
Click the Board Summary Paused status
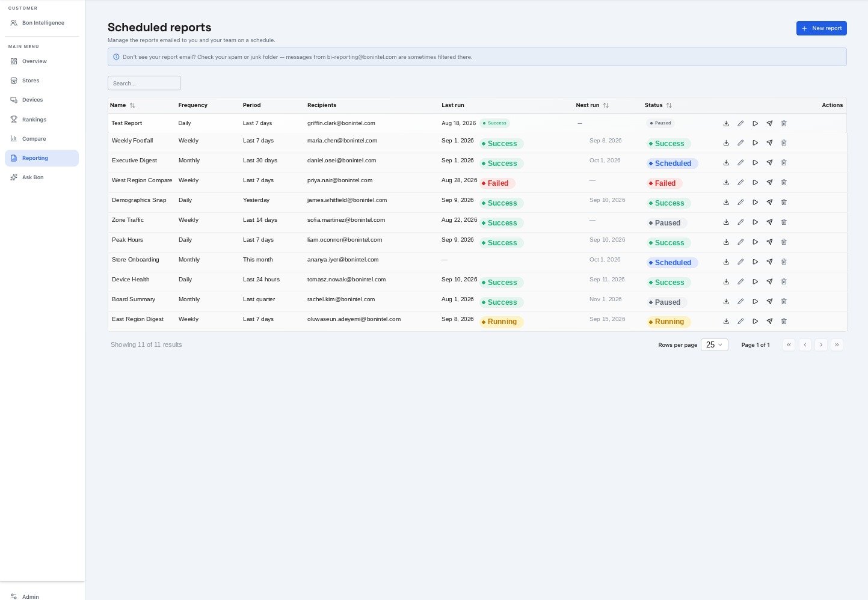[x=666, y=302]
